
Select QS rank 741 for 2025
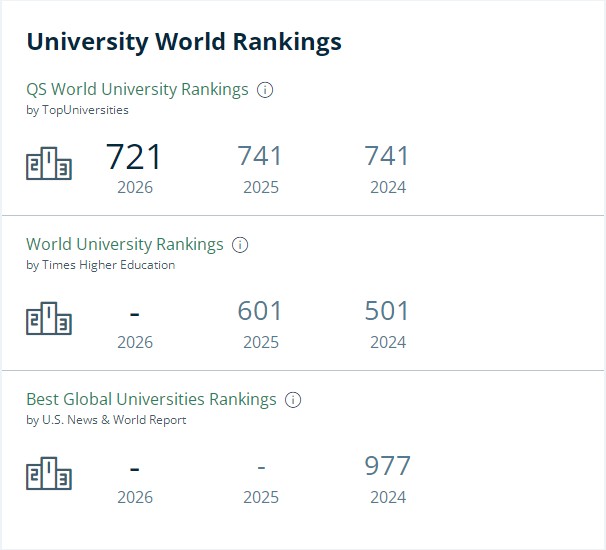click(260, 156)
